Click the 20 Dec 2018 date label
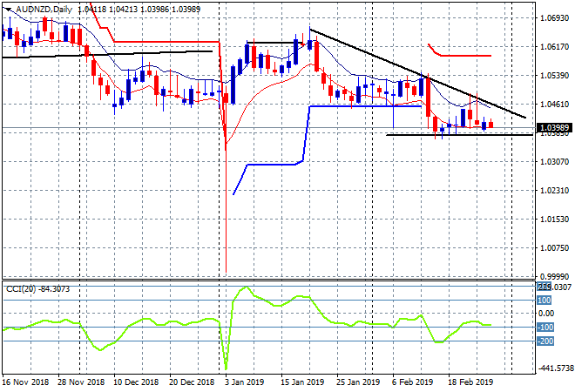The image size is (575, 392). [x=192, y=382]
